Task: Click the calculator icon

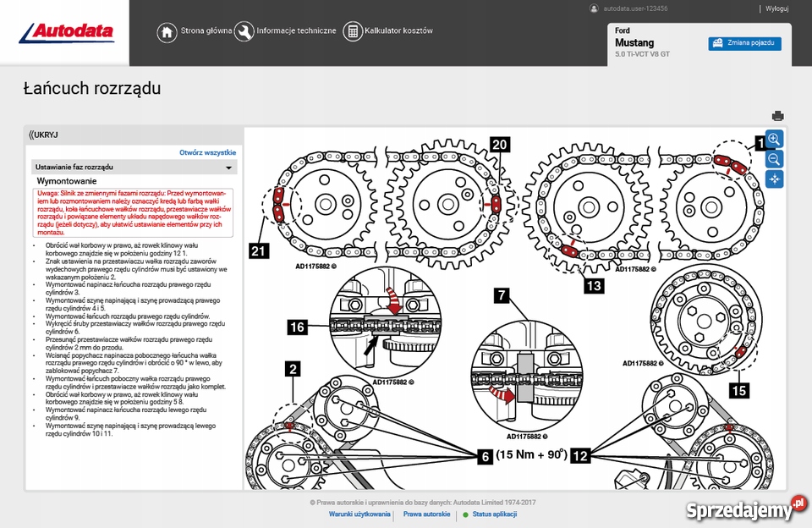Action: pyautogui.click(x=353, y=32)
